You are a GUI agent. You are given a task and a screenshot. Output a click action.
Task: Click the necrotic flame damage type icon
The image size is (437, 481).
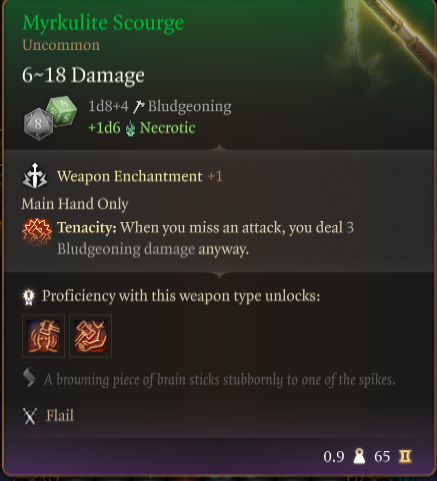coord(130,129)
